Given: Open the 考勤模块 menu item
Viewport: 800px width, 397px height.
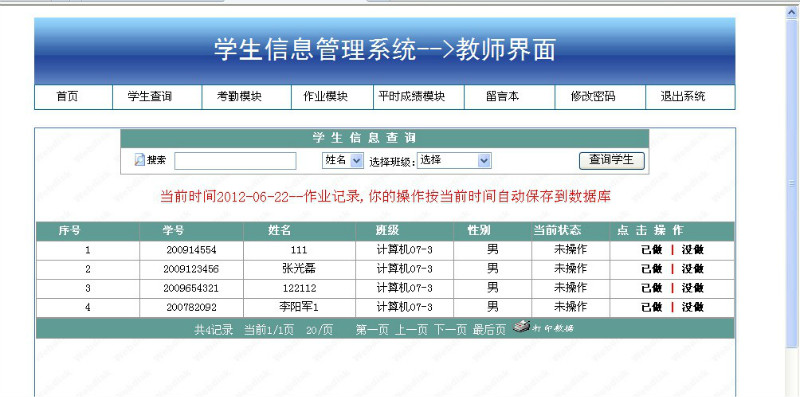Looking at the screenshot, I should click(x=239, y=96).
